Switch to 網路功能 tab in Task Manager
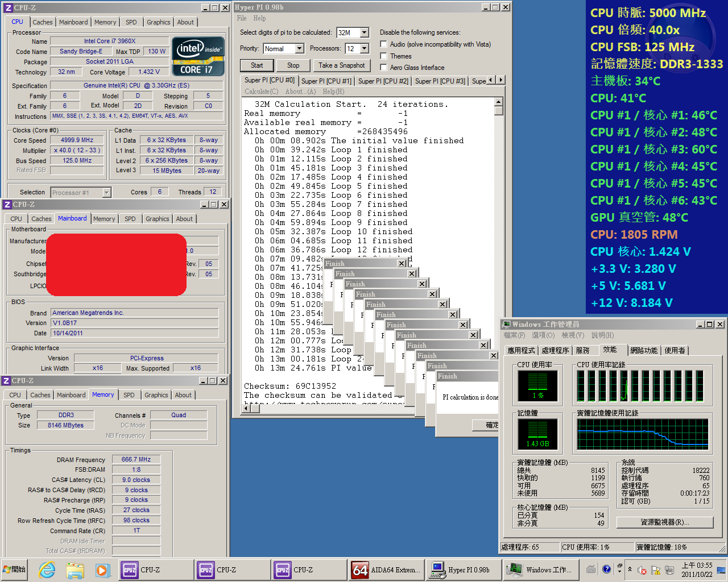The width and height of the screenshot is (728, 582). click(x=644, y=350)
